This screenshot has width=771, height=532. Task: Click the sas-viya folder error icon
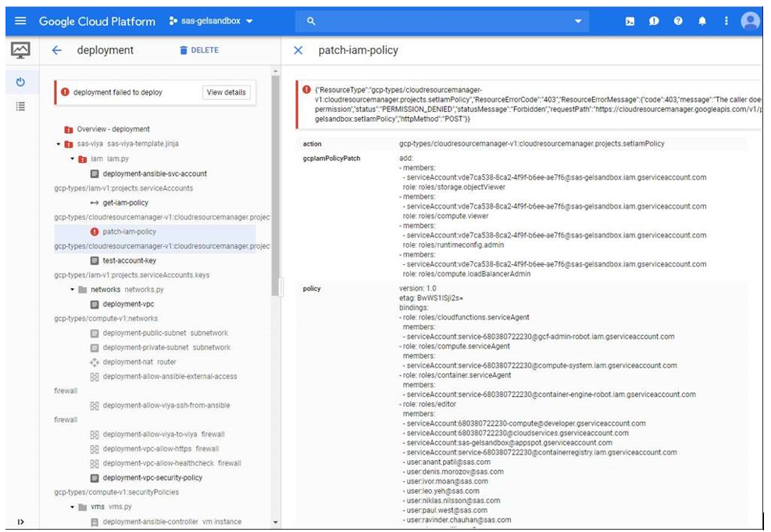pyautogui.click(x=69, y=144)
